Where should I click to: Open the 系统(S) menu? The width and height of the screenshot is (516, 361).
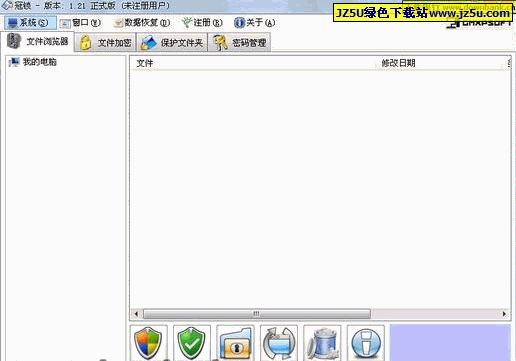[30, 23]
